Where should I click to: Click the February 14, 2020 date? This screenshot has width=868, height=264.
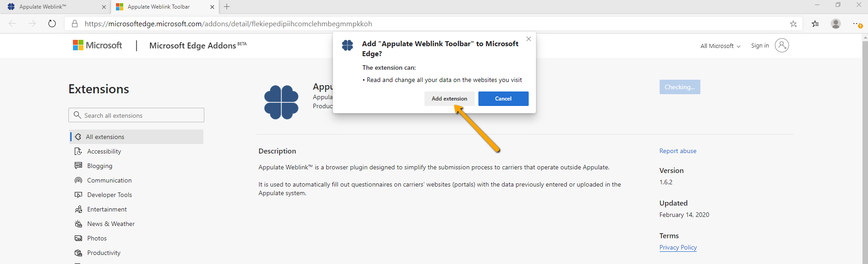pos(684,215)
